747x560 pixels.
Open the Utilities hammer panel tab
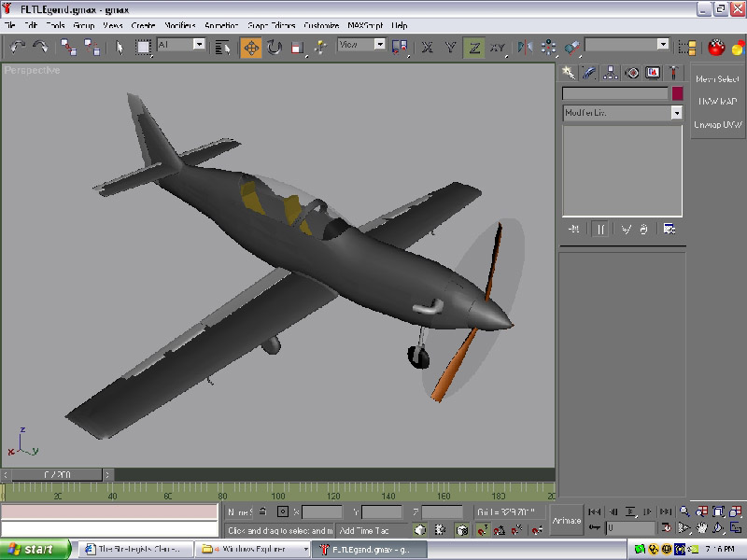pyautogui.click(x=673, y=73)
